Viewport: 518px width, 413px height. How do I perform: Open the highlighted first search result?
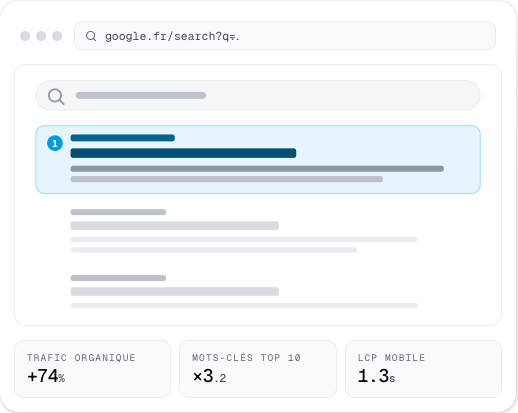[x=258, y=159]
